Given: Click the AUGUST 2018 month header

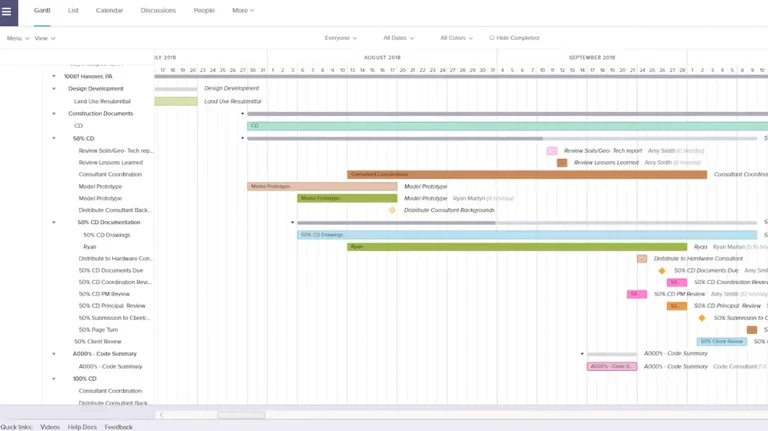Looking at the screenshot, I should click(382, 57).
